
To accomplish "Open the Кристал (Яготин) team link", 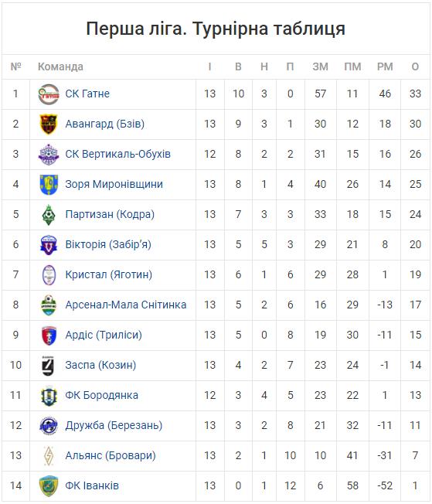I will tap(109, 275).
